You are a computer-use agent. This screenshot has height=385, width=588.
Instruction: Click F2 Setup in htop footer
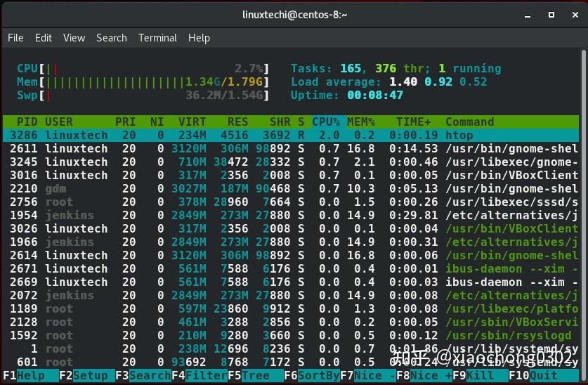click(87, 375)
